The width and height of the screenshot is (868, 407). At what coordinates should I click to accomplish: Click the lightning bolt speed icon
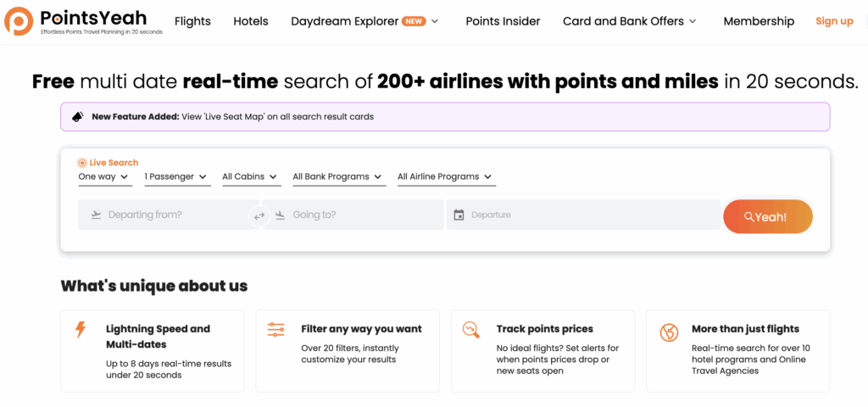(x=81, y=330)
